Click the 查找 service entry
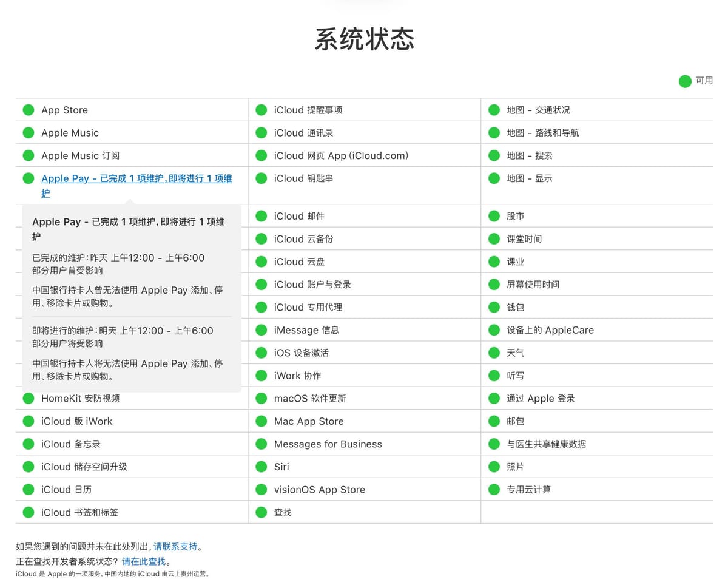728x588 pixels. (281, 512)
